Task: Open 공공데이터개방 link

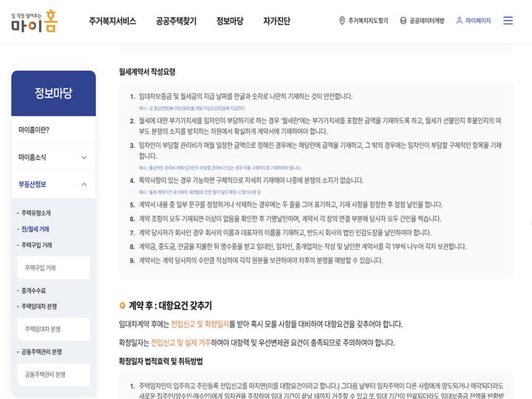Action: click(x=426, y=21)
